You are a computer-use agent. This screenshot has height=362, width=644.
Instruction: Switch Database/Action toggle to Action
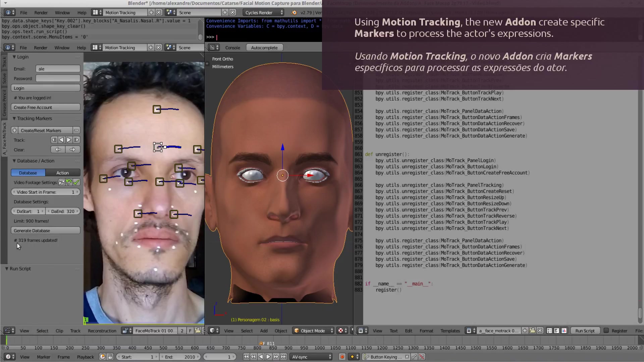tap(63, 172)
